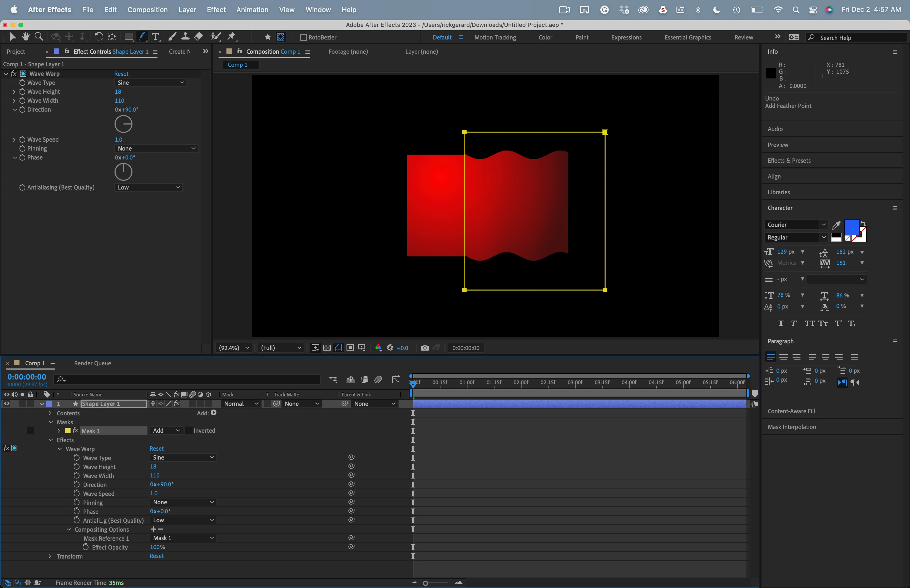Select the Zoom tool magnifier
This screenshot has width=910, height=588.
38,37
